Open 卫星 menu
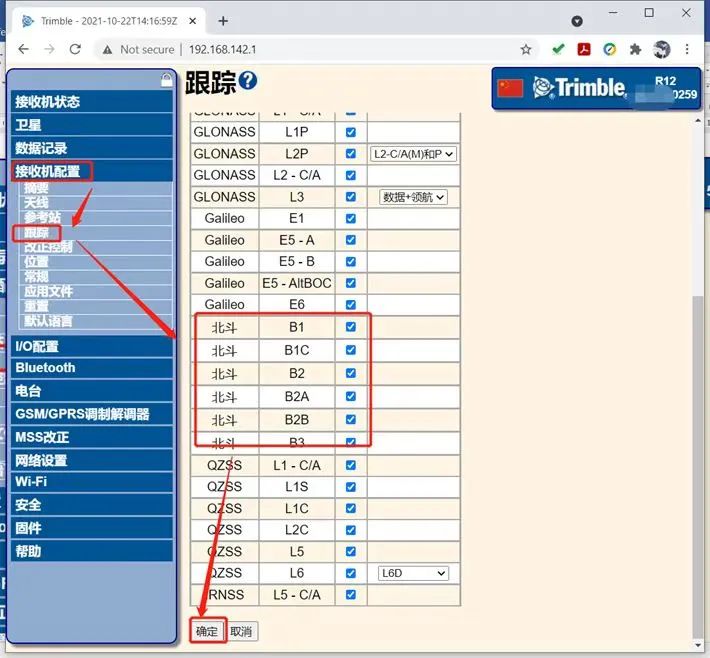Viewport: 710px width, 658px height. tap(92, 125)
